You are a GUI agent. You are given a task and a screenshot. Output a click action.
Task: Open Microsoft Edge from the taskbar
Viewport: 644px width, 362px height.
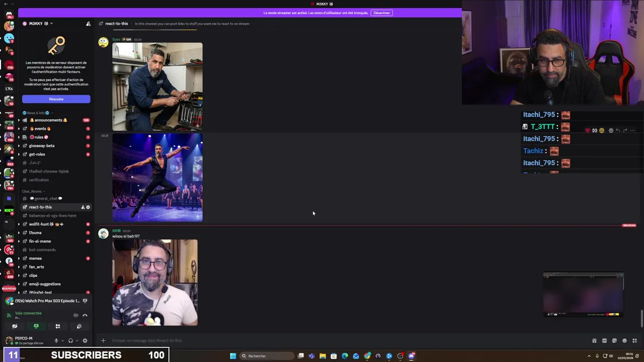[x=345, y=356]
